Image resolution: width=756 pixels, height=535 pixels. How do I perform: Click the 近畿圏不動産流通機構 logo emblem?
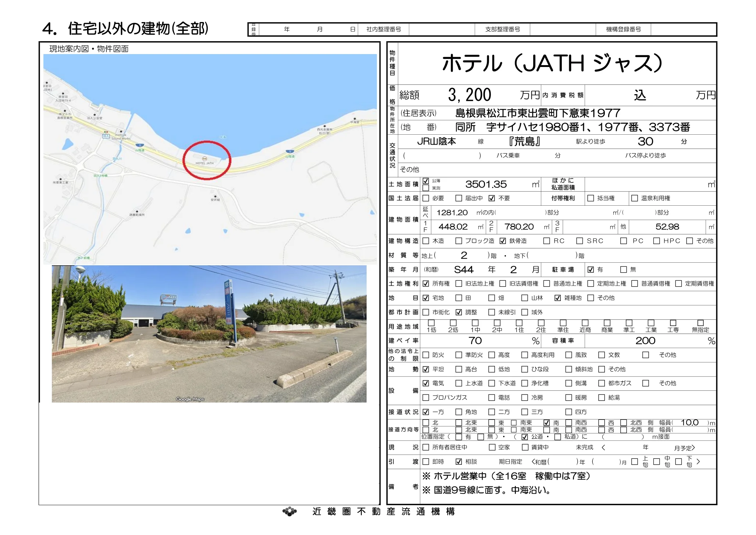pyautogui.click(x=290, y=511)
